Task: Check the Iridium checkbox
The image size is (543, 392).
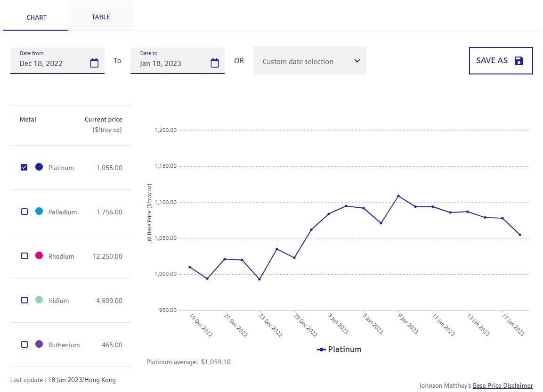Action: (x=24, y=300)
